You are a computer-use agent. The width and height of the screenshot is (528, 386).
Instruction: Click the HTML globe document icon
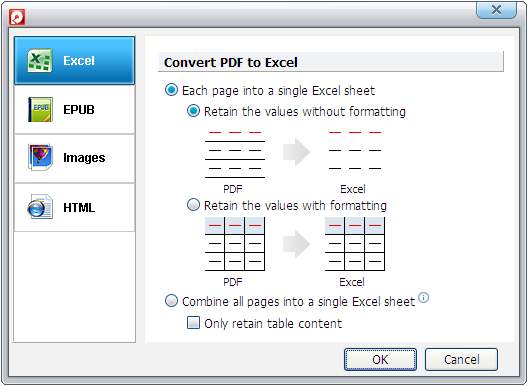(40, 207)
